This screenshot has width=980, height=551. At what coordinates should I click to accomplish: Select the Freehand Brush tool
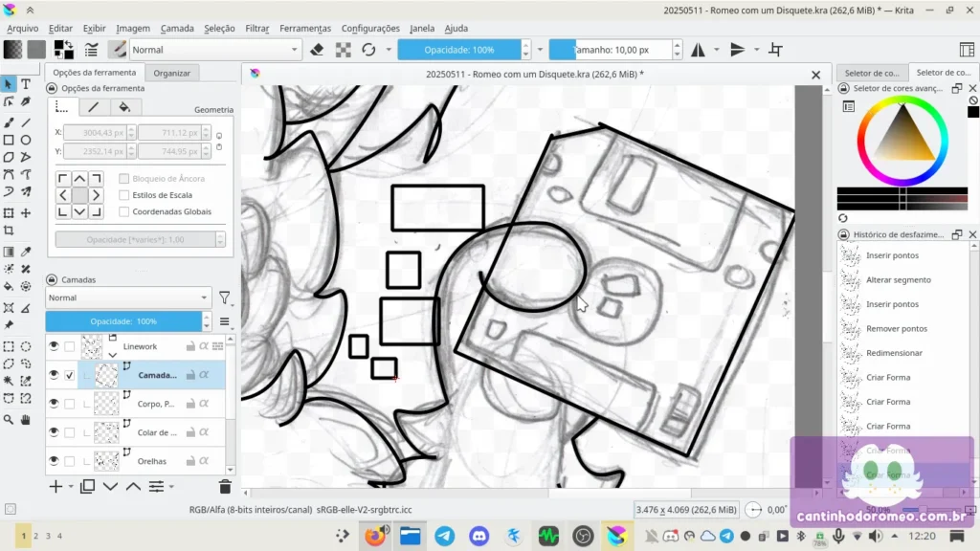coord(9,122)
